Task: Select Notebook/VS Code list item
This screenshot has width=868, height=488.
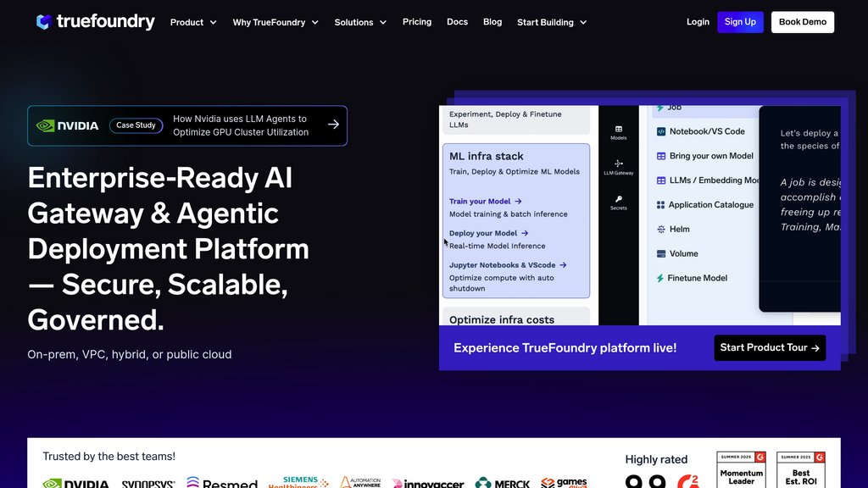Action: (706, 131)
